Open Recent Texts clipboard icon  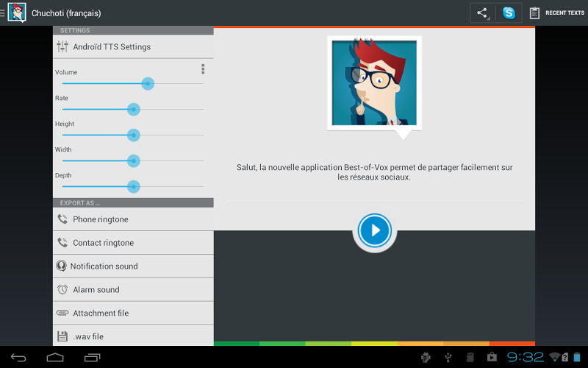(x=534, y=13)
